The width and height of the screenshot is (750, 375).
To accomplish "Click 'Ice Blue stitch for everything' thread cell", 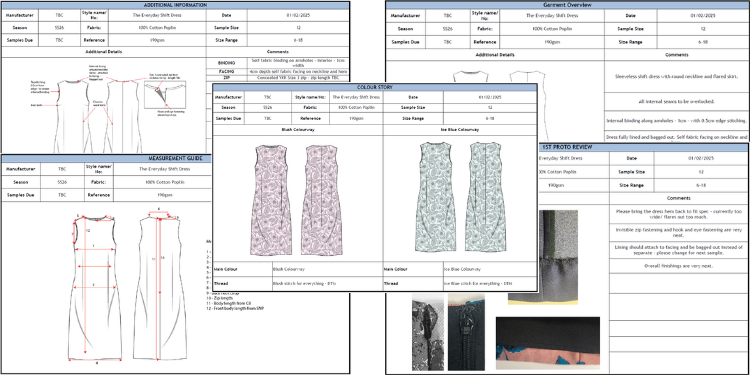I will point(490,284).
